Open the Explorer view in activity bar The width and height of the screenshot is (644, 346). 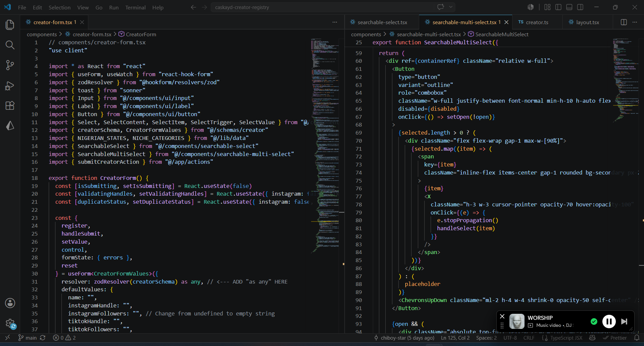(10, 25)
